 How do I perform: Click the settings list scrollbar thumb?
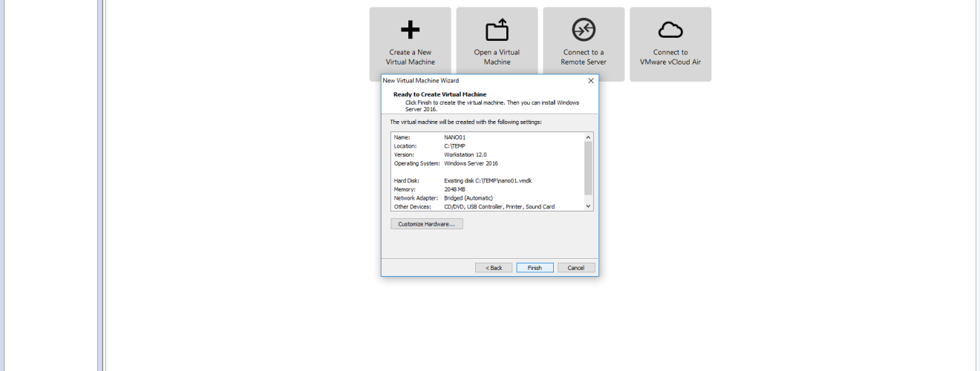589,167
